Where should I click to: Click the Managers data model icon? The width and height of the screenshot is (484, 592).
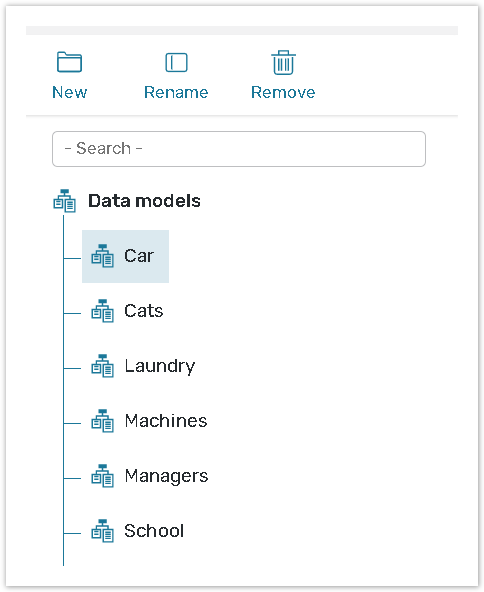pyautogui.click(x=102, y=476)
